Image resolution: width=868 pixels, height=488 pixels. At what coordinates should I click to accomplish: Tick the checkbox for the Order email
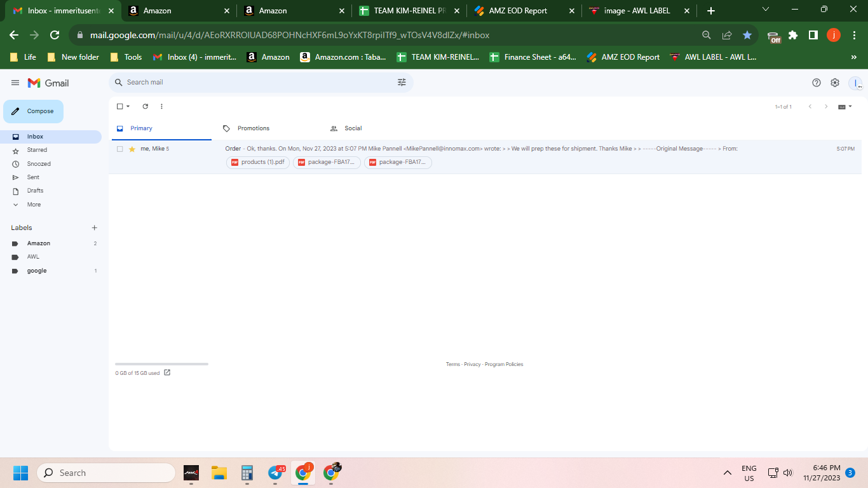[x=119, y=149]
